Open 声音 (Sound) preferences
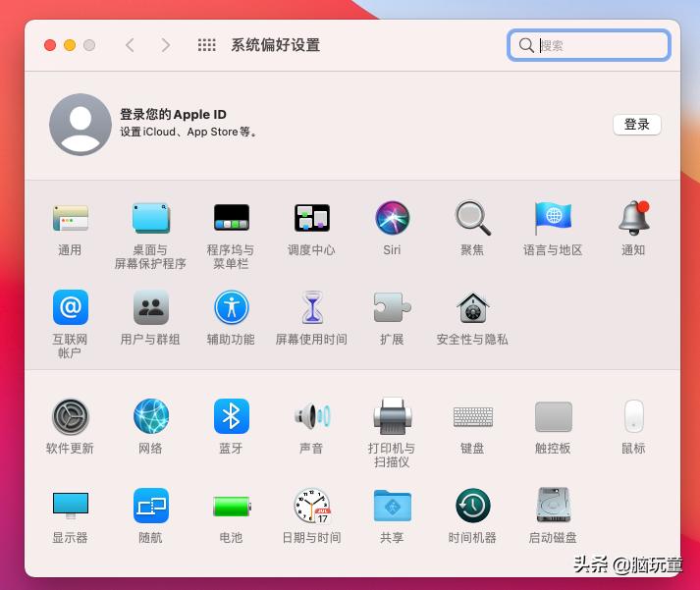 point(311,416)
